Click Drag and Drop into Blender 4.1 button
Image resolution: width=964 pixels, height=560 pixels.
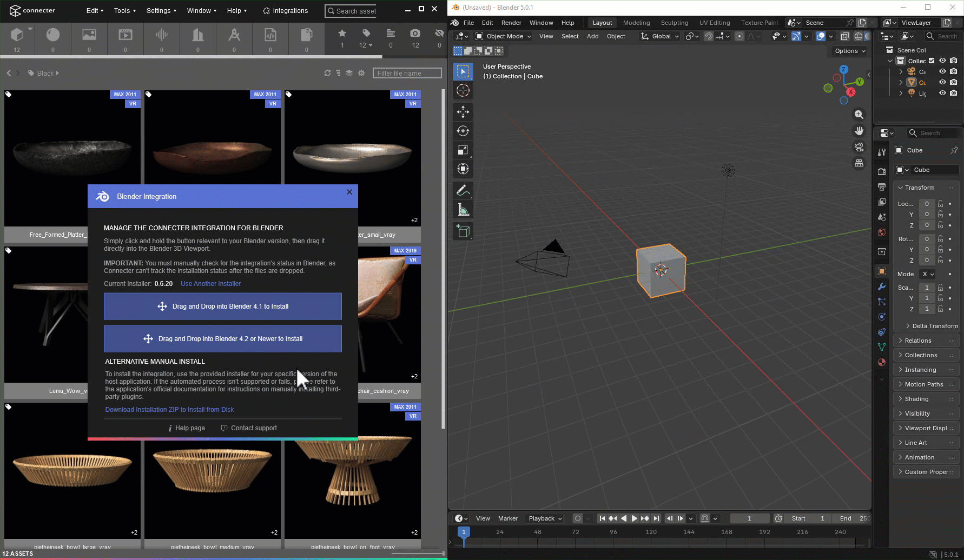pyautogui.click(x=223, y=306)
